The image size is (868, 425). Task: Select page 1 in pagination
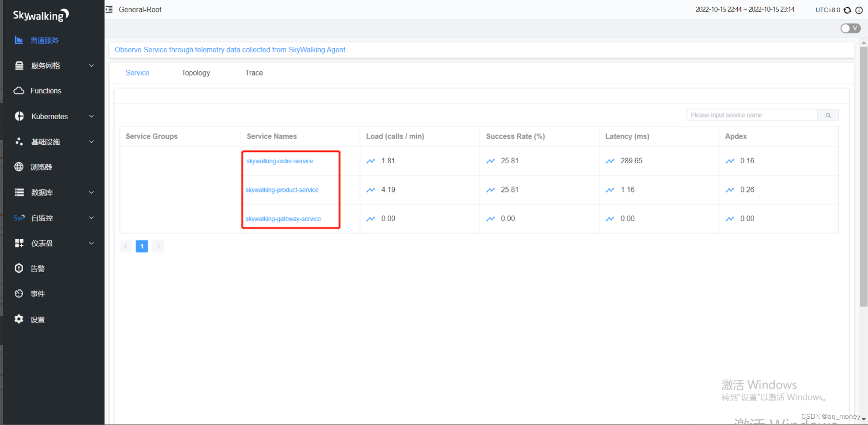click(142, 246)
